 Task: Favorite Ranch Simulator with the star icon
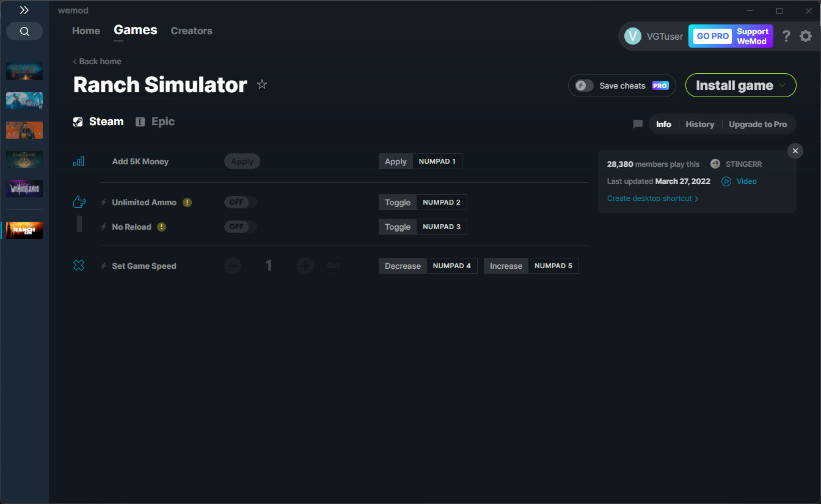click(262, 84)
